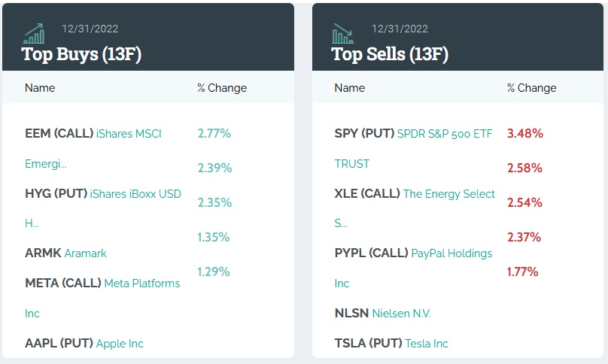
Task: Sort Top Sells by % Change column
Action: [531, 88]
